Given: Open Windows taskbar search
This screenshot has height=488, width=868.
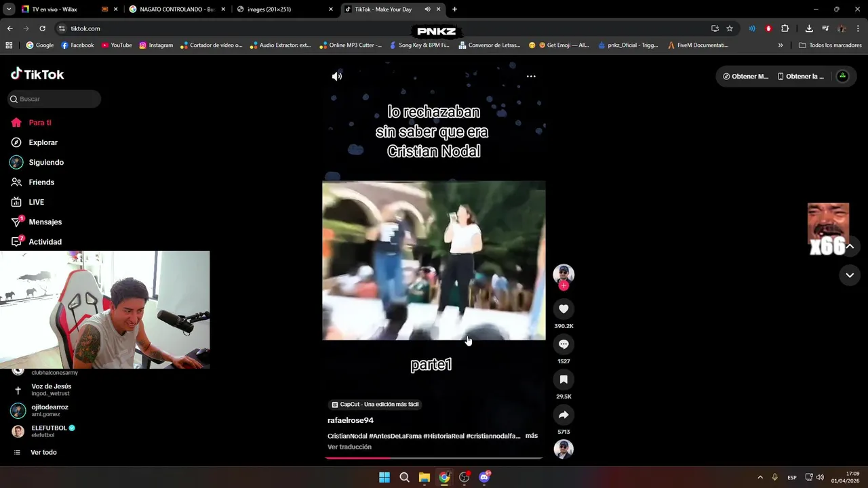Looking at the screenshot, I should tap(404, 477).
